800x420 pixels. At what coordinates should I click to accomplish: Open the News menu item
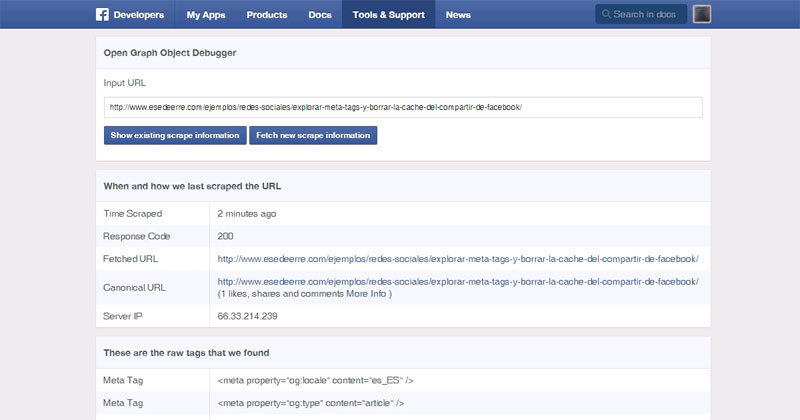[x=458, y=15]
